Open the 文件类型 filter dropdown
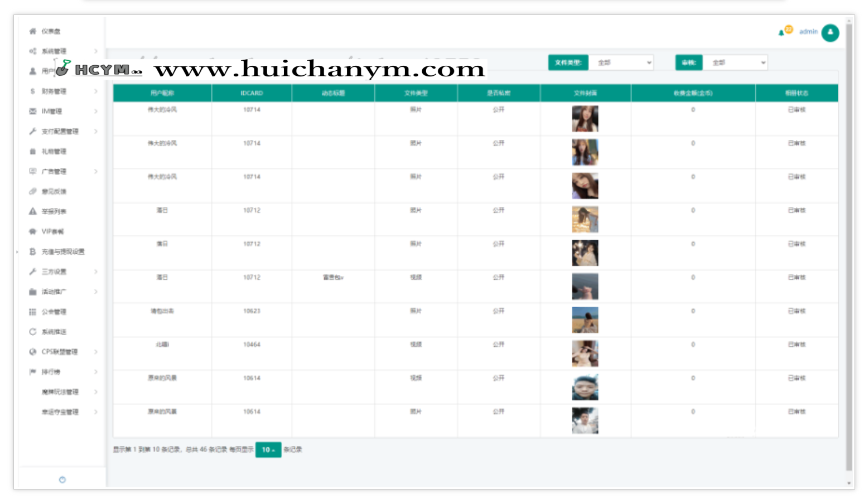Screen dimensions: 864x504 pos(621,62)
